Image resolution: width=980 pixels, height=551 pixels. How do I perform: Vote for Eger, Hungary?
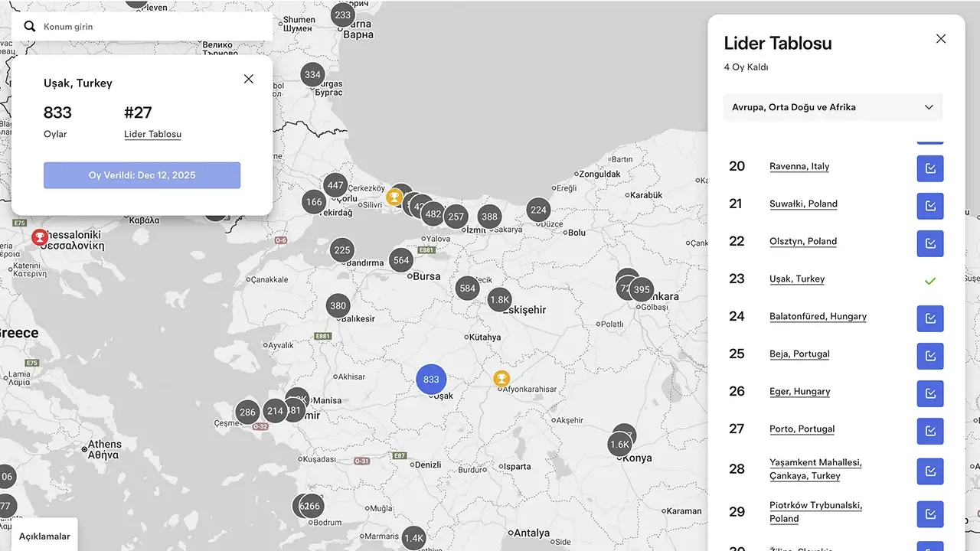[x=930, y=393]
